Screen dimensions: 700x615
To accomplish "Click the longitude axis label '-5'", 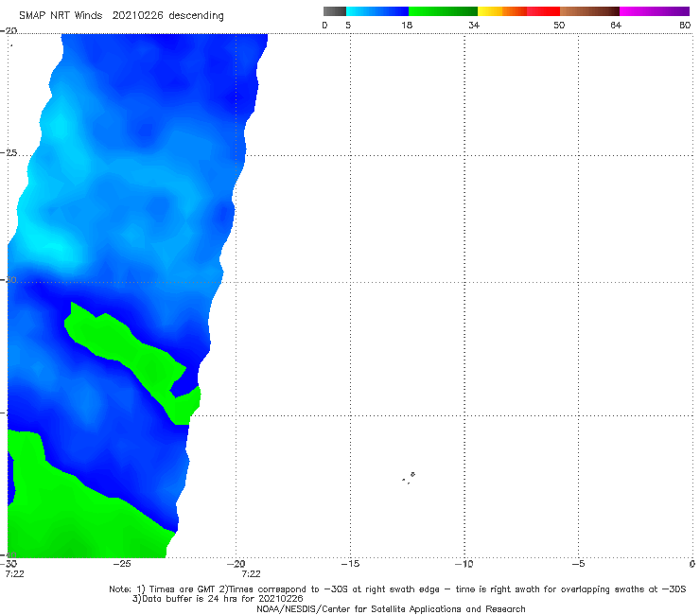I will click(578, 564).
